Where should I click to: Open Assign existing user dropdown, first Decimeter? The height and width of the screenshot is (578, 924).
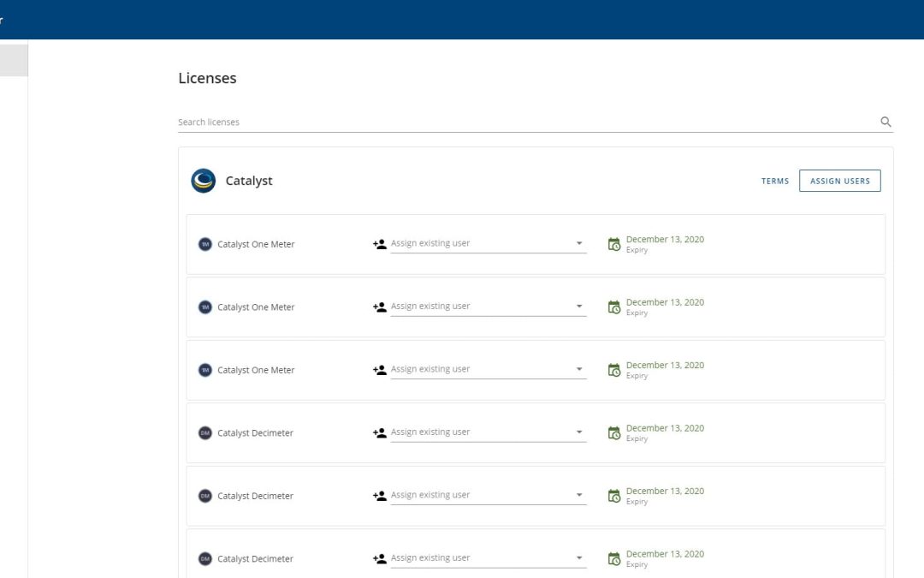pos(489,432)
